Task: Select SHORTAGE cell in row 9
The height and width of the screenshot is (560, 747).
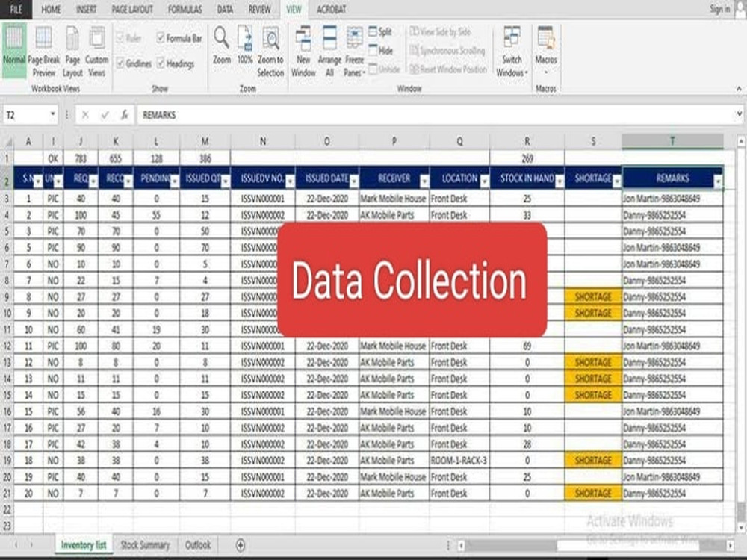Action: click(593, 296)
